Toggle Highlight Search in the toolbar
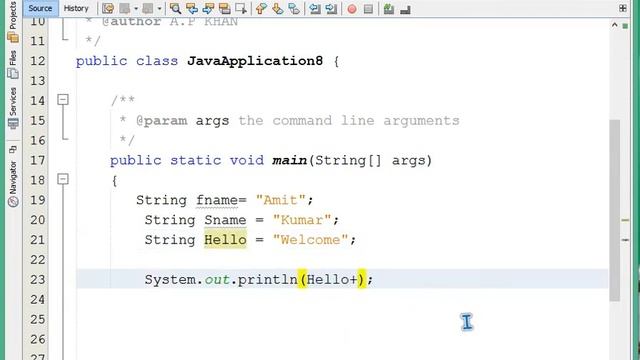This screenshot has width=640, height=360. (x=224, y=9)
